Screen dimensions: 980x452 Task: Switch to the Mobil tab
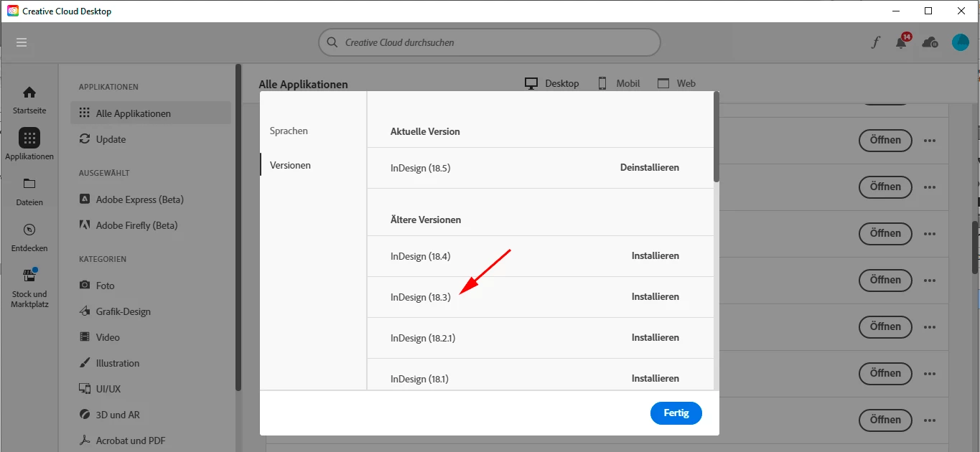pos(619,83)
